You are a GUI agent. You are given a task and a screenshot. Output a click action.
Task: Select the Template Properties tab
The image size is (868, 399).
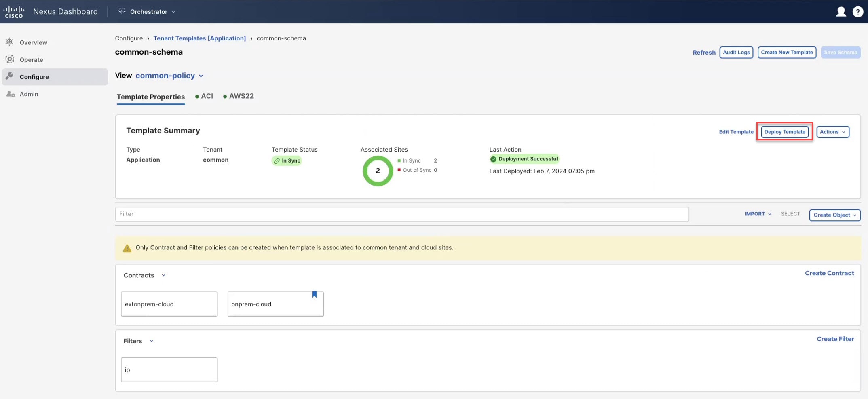tap(151, 97)
